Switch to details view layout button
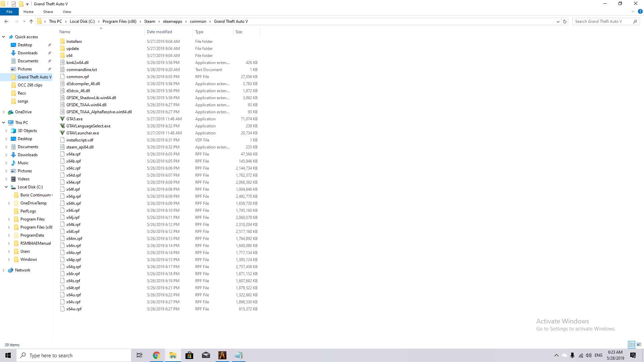Image resolution: width=644 pixels, height=362 pixels. (x=632, y=345)
